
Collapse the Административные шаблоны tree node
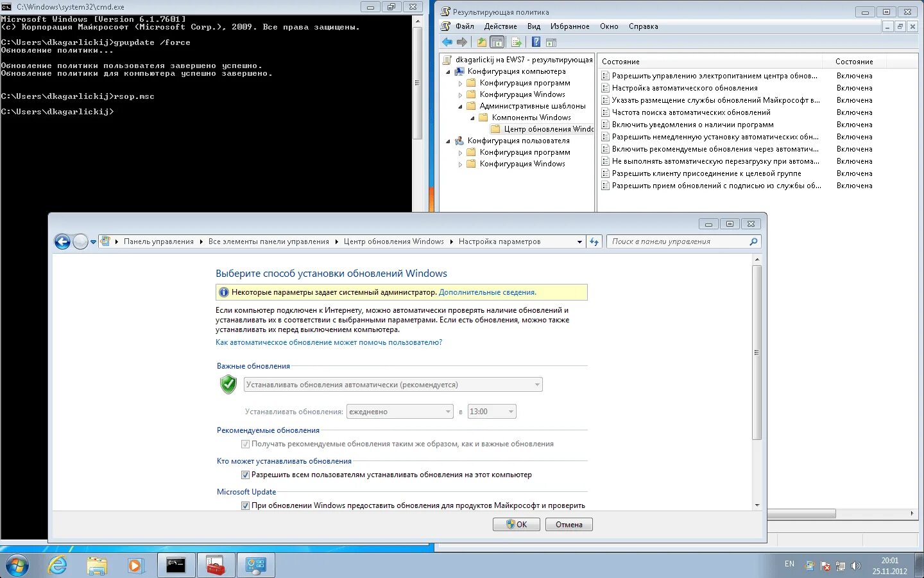[x=460, y=106]
